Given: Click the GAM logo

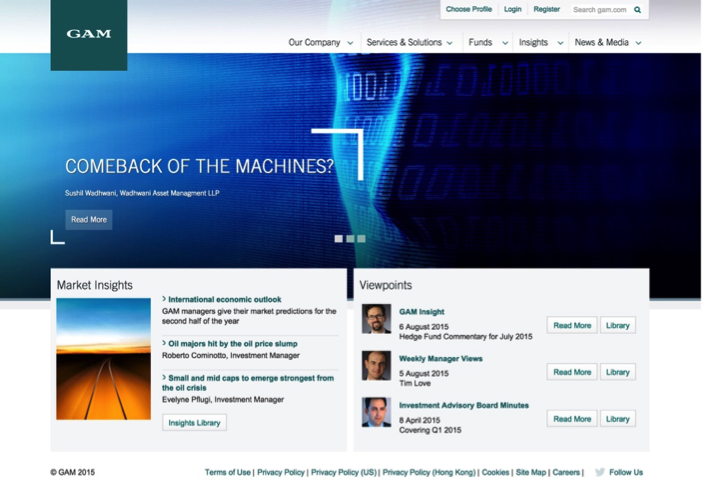Looking at the screenshot, I should click(x=89, y=34).
